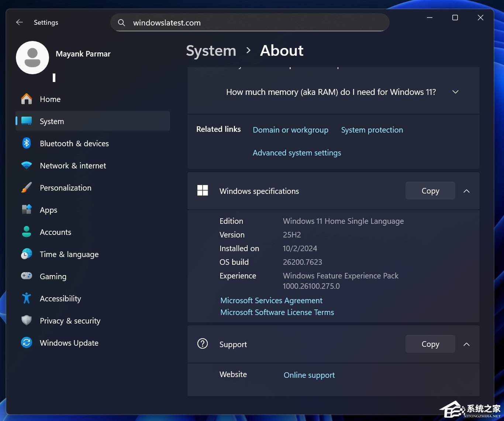Click the settings search box
This screenshot has width=504, height=421.
[250, 23]
